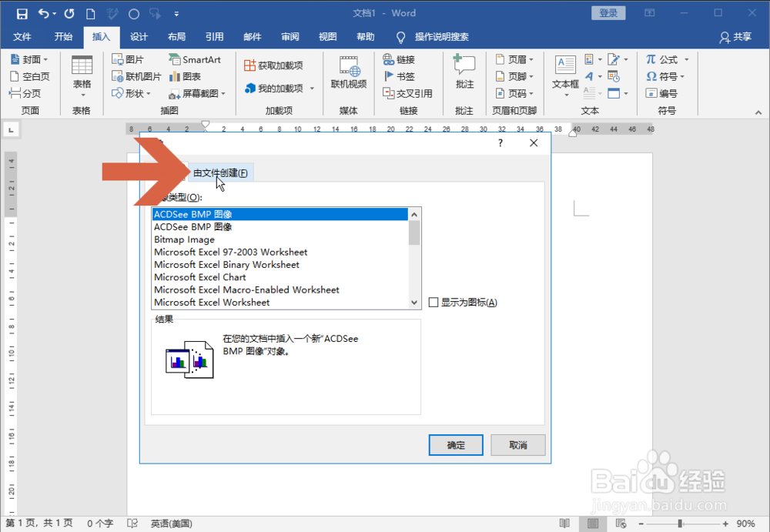This screenshot has height=532, width=770.
Task: Insert a hyperlink (链接)
Action: (x=399, y=59)
